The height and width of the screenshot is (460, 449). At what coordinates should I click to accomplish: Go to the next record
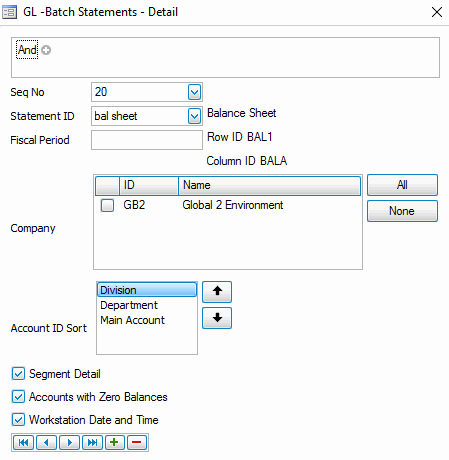[69, 443]
